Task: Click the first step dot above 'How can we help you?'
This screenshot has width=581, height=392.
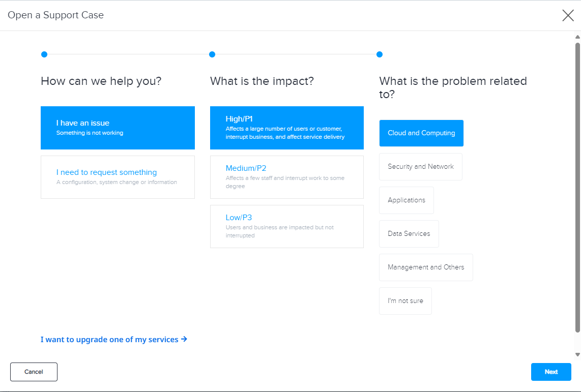Action: (44, 54)
